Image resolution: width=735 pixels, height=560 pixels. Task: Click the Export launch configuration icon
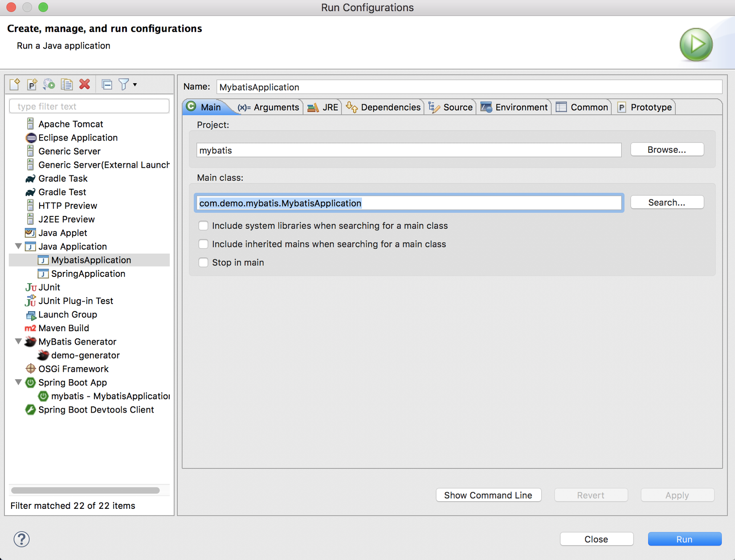(x=49, y=84)
